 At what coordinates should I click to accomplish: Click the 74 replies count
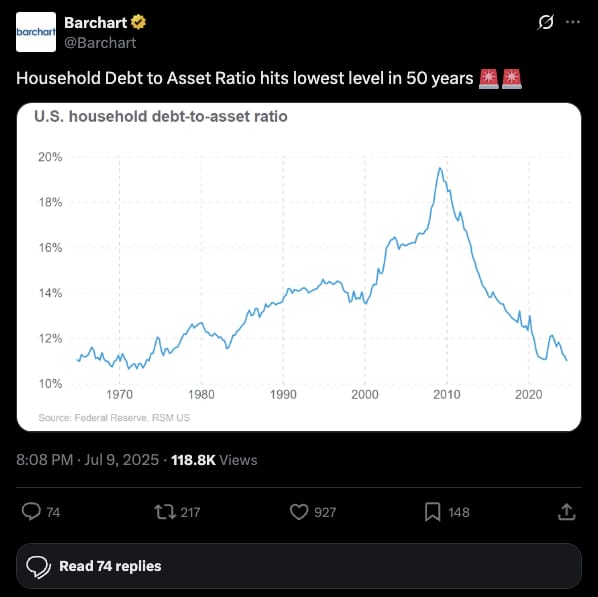[x=53, y=512]
